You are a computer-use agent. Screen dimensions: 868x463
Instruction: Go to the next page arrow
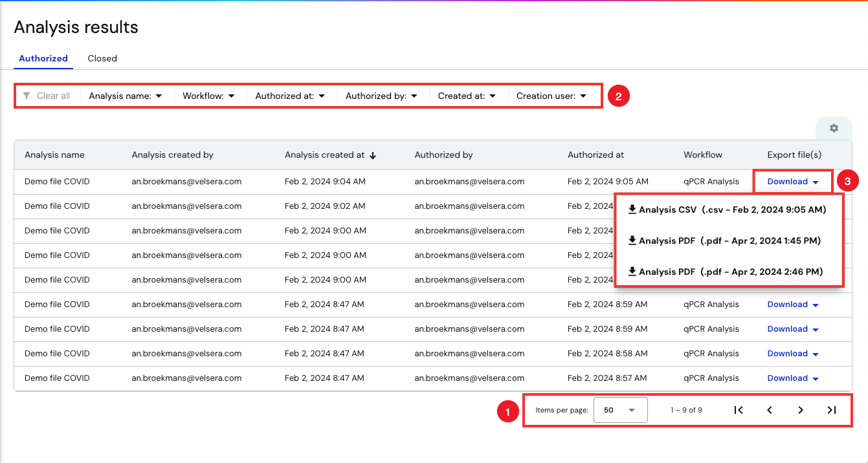tap(801, 410)
